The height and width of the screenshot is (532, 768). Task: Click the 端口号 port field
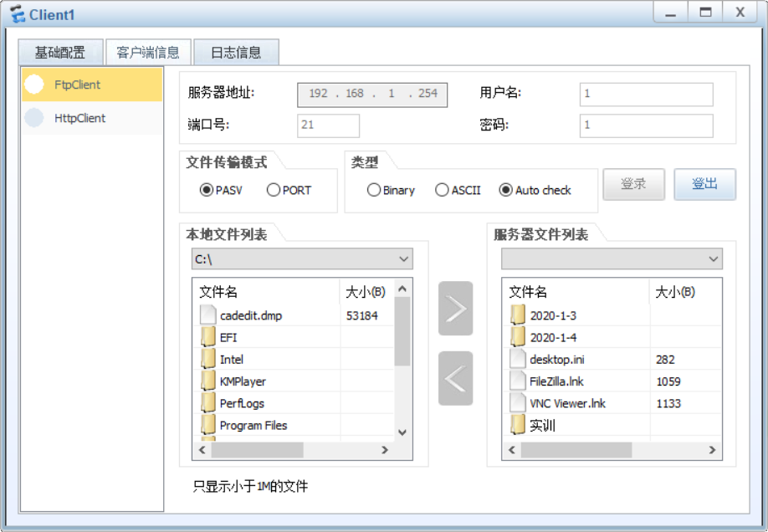[328, 125]
